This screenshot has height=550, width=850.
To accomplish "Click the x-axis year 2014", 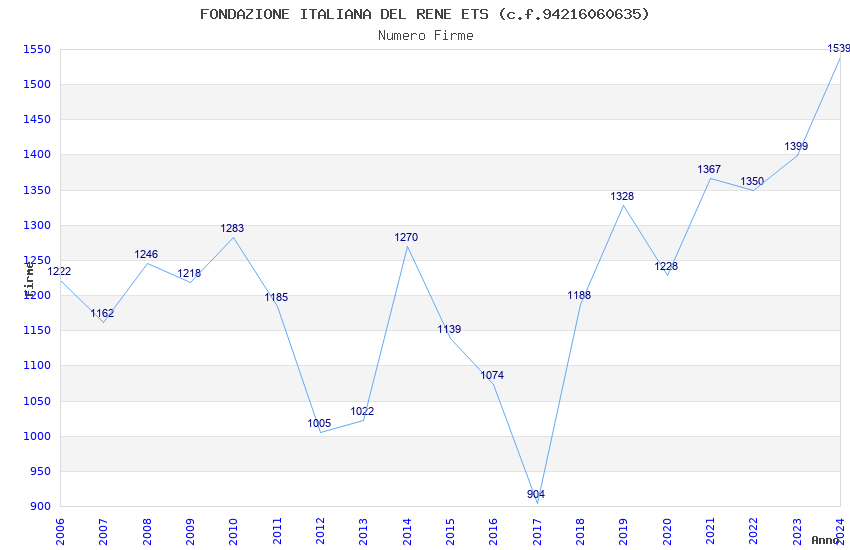I will tap(407, 532).
